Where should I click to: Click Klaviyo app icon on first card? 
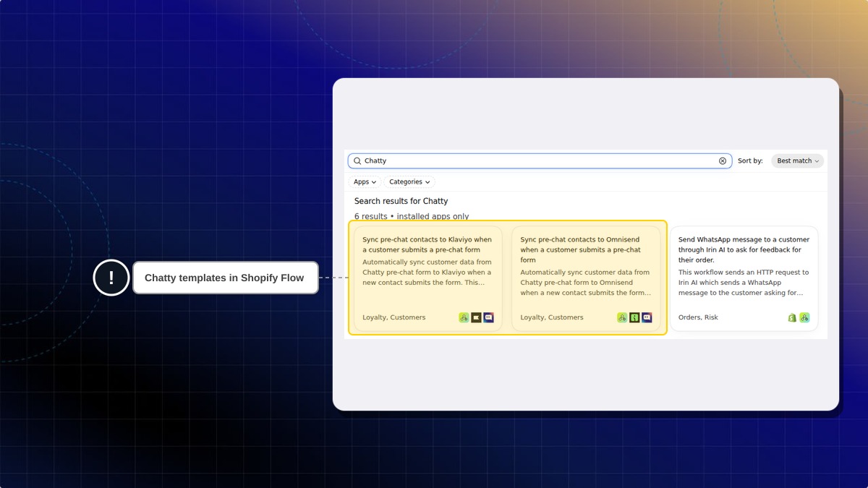click(476, 317)
